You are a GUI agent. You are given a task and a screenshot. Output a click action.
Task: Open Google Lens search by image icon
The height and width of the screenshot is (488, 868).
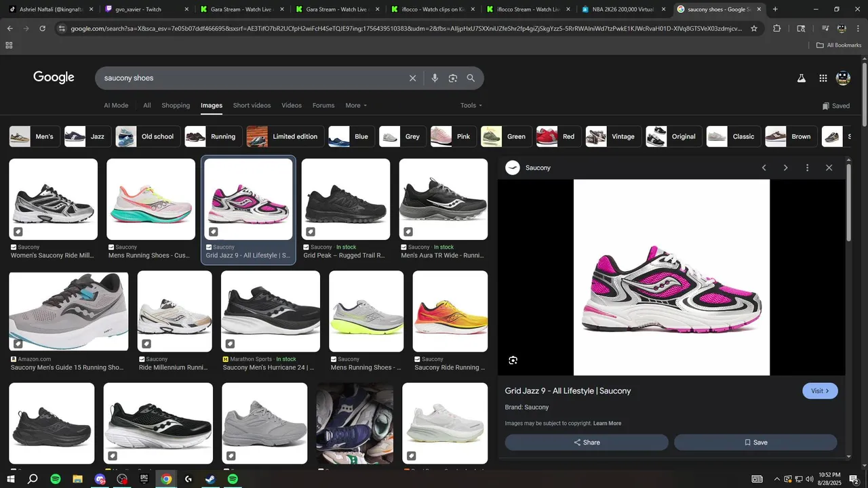click(453, 78)
